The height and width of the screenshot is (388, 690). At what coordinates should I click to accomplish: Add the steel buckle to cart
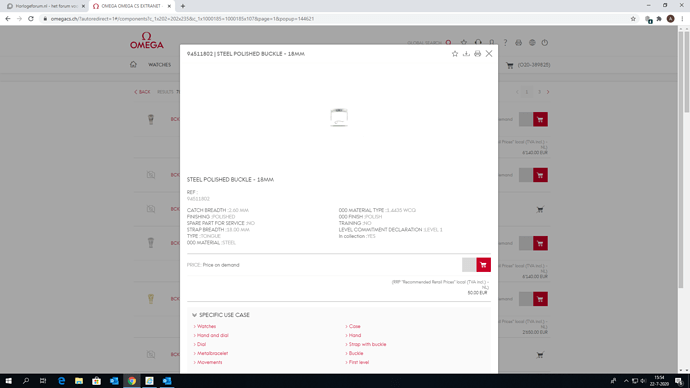[x=483, y=265]
